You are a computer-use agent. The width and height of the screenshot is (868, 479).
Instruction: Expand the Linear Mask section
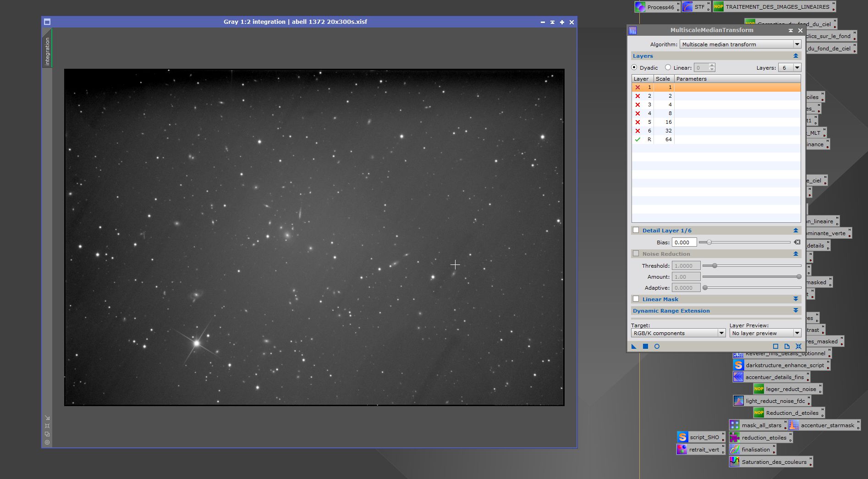click(796, 299)
